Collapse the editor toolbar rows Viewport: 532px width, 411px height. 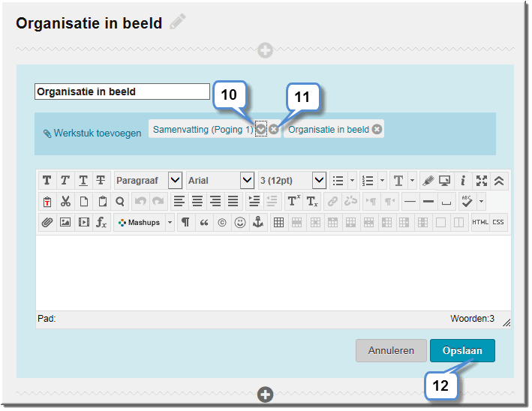(x=499, y=181)
